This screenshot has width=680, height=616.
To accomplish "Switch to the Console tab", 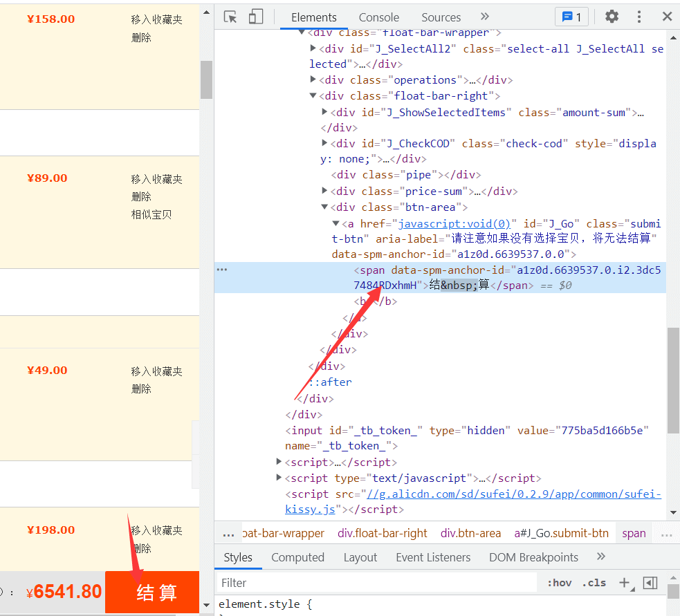I will (378, 17).
